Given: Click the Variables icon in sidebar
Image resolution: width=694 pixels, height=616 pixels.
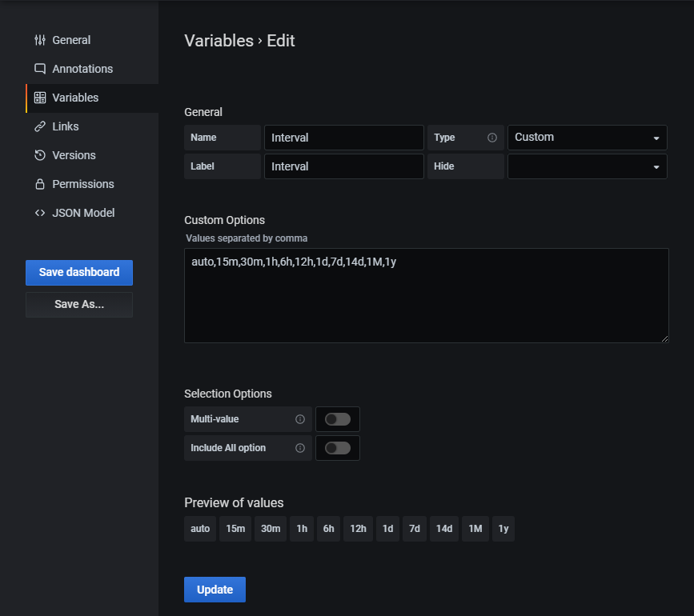Looking at the screenshot, I should [40, 98].
